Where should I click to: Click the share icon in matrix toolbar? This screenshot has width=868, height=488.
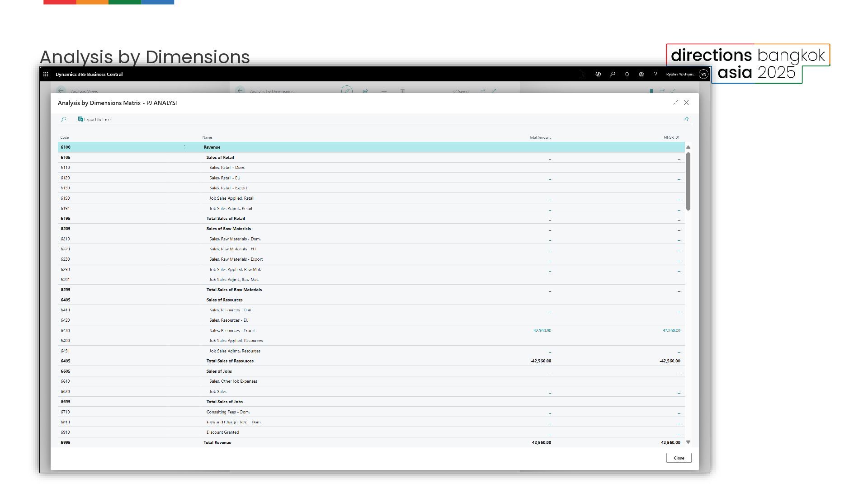(x=686, y=119)
